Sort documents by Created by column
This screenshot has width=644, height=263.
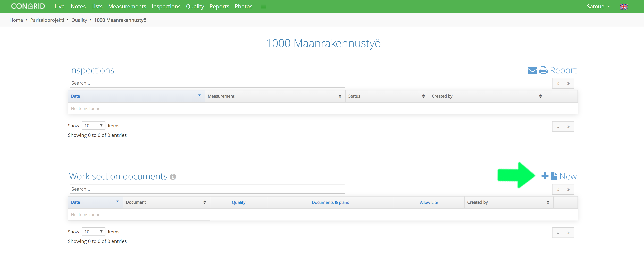pyautogui.click(x=508, y=202)
